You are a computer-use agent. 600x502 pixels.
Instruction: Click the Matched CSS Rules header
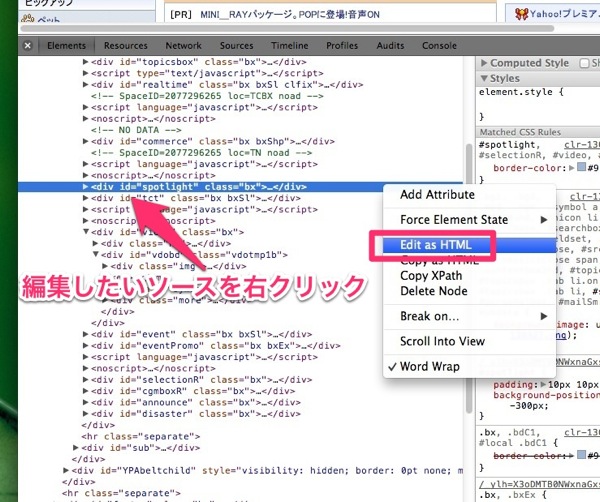click(538, 132)
